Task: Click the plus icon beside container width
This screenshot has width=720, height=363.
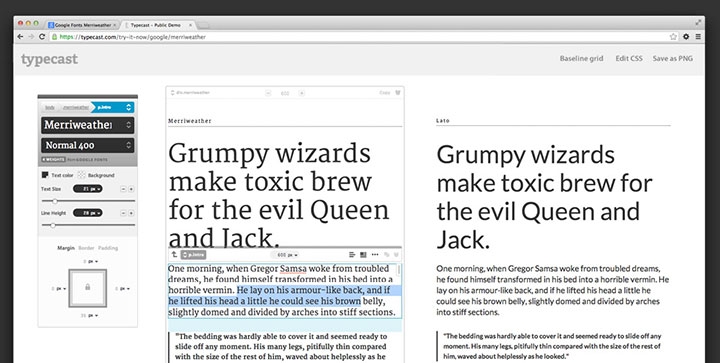Action: coord(302,93)
